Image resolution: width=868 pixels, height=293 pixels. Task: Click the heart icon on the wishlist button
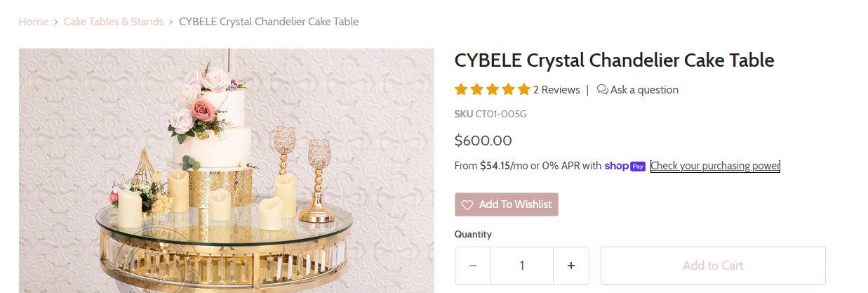click(x=467, y=204)
